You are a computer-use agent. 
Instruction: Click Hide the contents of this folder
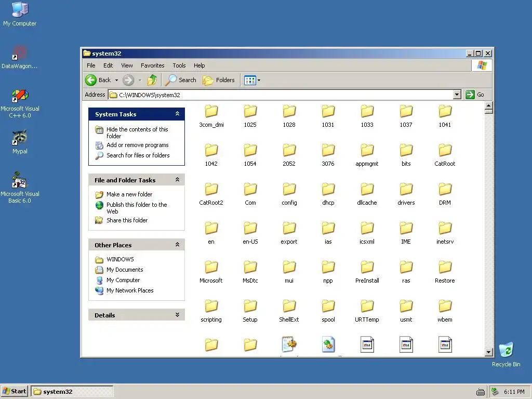click(137, 132)
